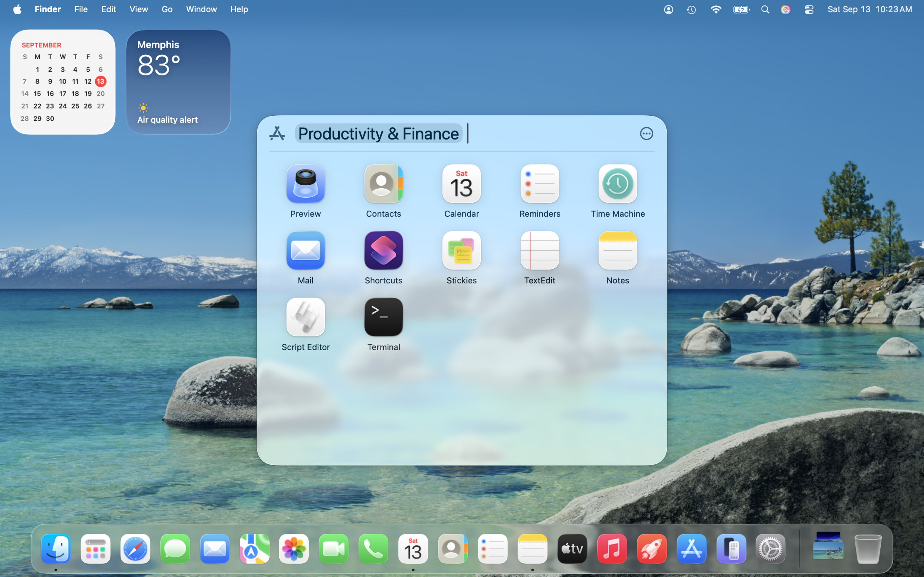This screenshot has height=577, width=924.
Task: Open the Terminal app
Action: click(383, 317)
